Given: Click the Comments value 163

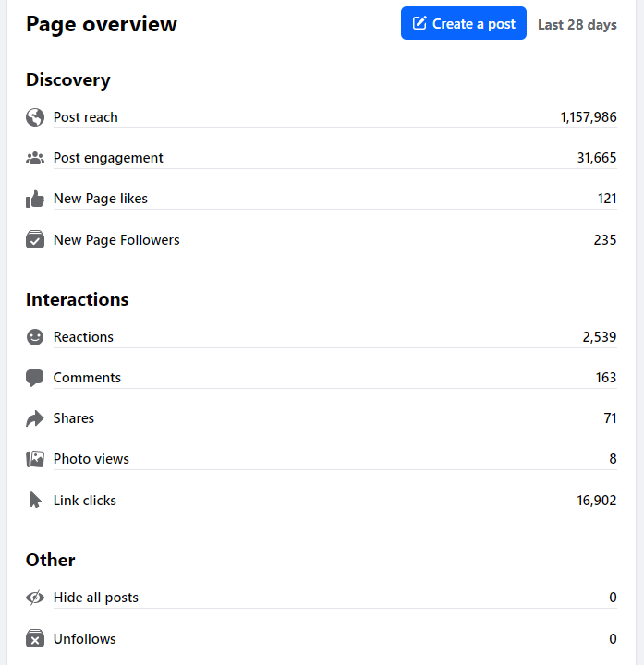Looking at the screenshot, I should pyautogui.click(x=606, y=378).
